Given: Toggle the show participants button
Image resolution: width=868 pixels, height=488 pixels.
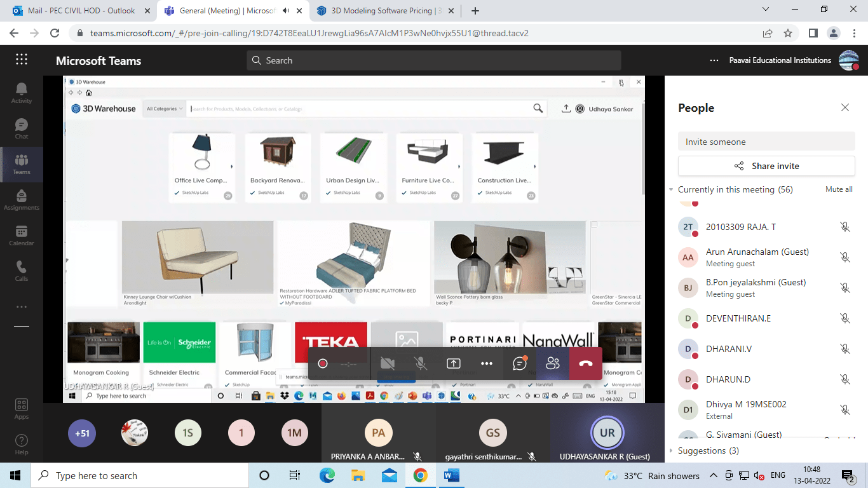Looking at the screenshot, I should coord(553,363).
